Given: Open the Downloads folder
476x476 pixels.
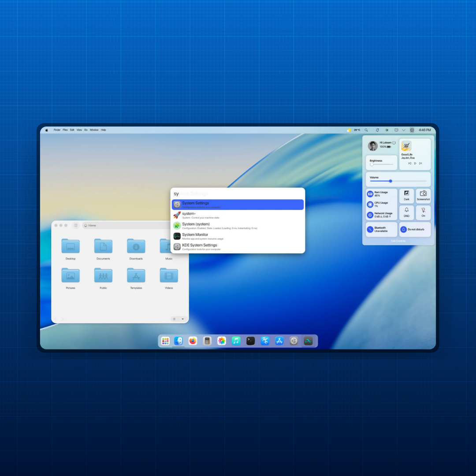Looking at the screenshot, I should [x=136, y=249].
